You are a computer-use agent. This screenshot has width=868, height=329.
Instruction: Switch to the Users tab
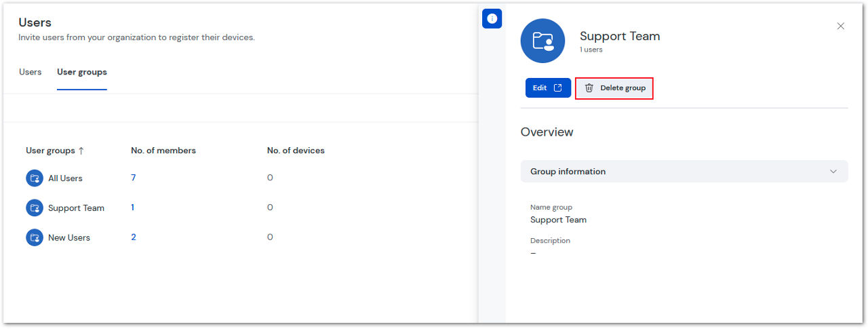coord(31,72)
